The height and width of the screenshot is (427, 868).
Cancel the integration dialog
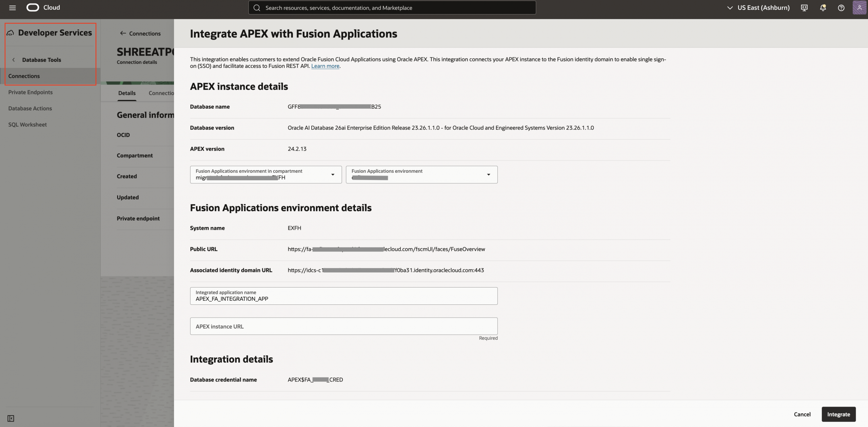pos(802,414)
